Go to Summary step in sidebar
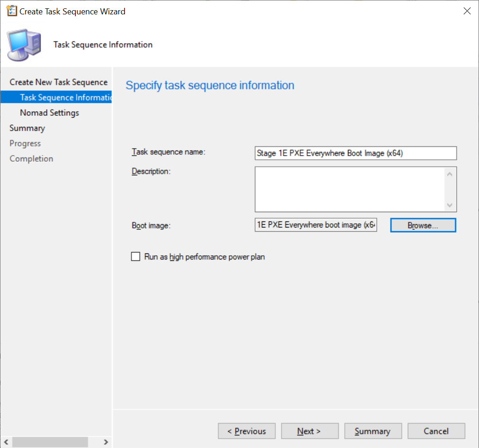479x448 pixels. 27,128
